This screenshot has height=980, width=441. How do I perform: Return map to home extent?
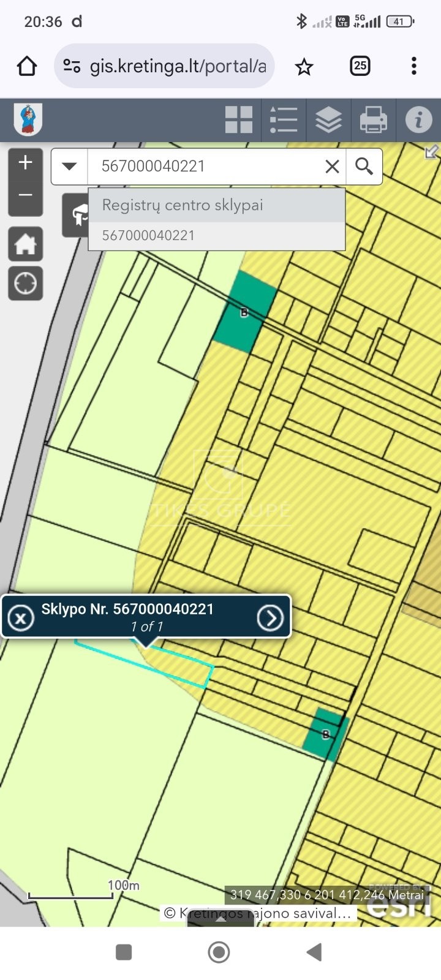coord(25,244)
